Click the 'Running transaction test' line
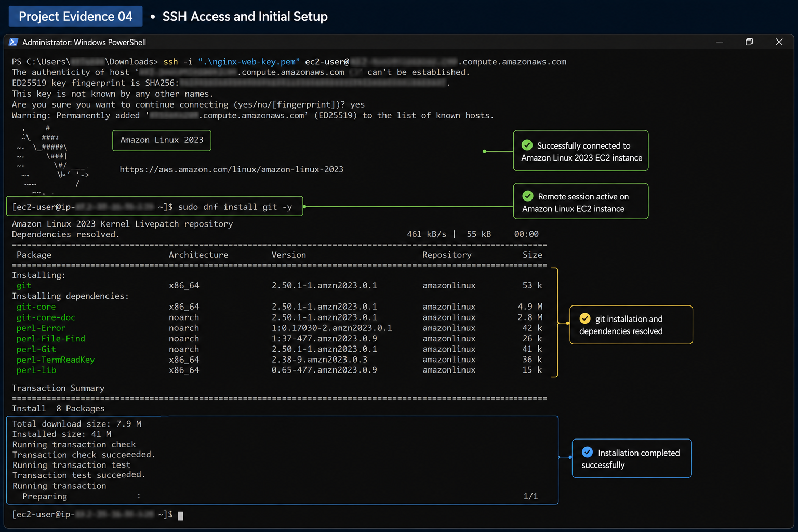798x532 pixels. (72, 465)
